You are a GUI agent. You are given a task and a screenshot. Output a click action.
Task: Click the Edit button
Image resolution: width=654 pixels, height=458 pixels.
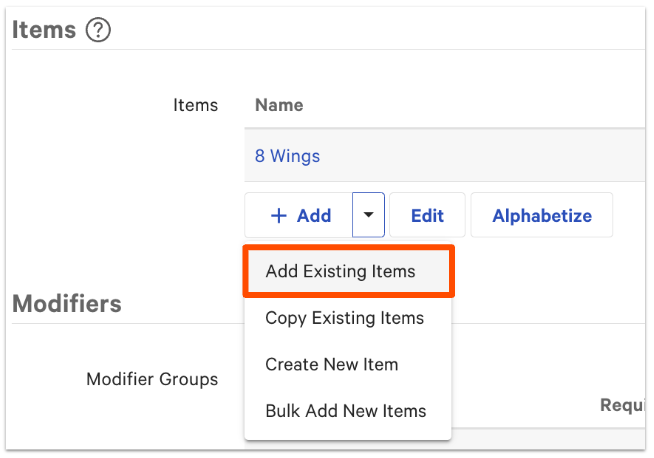point(427,216)
